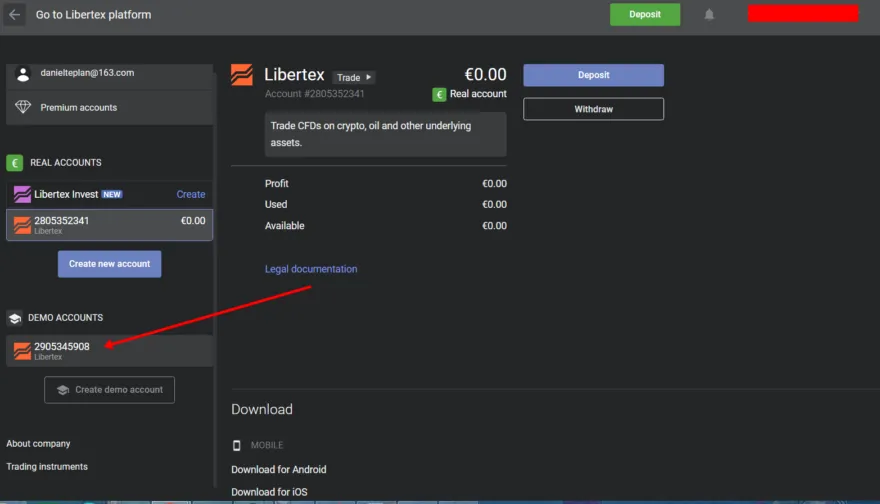Click the large Libertex logo in header
880x504 pixels.
tap(242, 76)
